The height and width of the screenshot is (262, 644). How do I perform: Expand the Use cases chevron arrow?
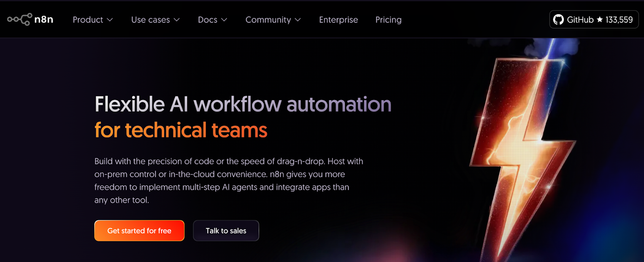(177, 20)
